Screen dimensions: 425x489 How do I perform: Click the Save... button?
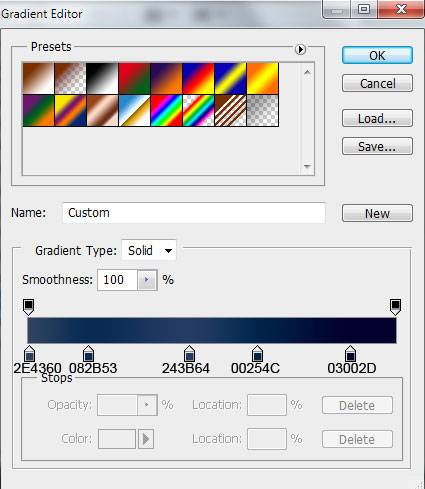[x=377, y=146]
